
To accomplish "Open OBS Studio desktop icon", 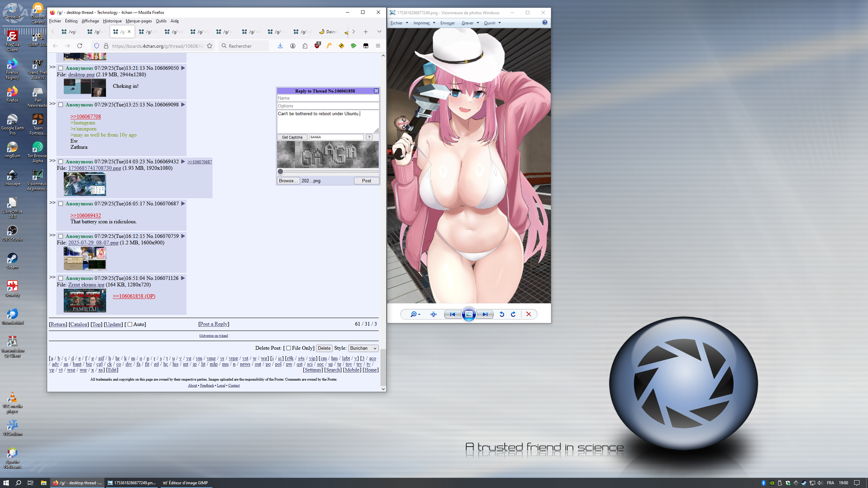I will pos(12,233).
